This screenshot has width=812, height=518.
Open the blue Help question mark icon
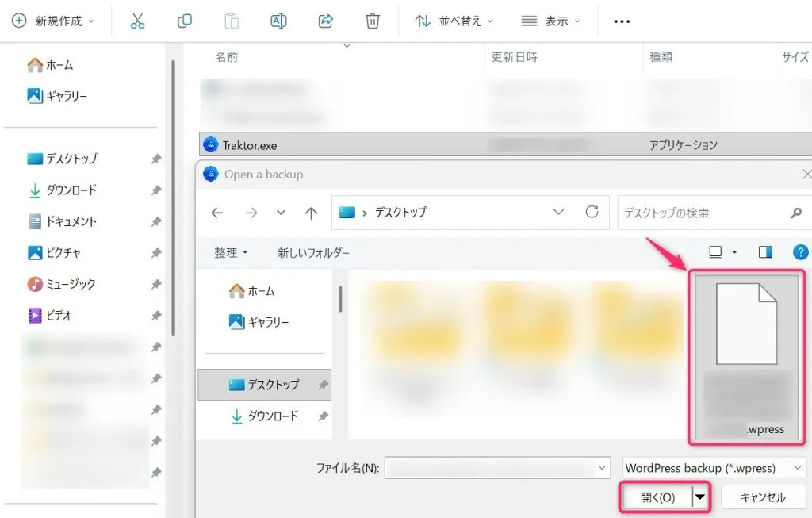pos(800,252)
